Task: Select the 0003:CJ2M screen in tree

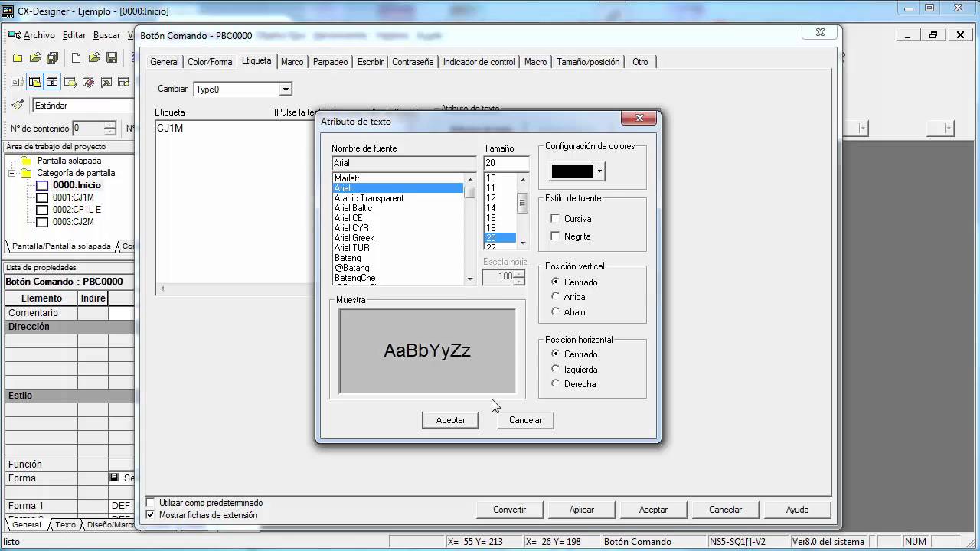Action: 73,222
